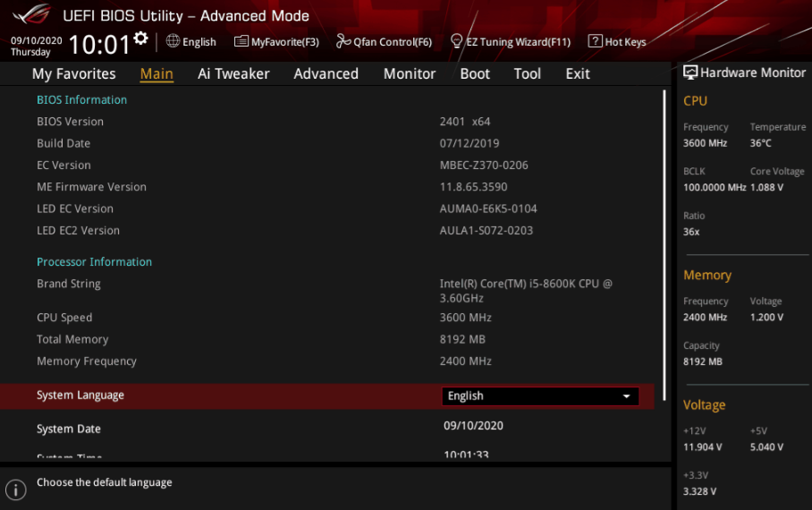Go to the Exit tab
The height and width of the screenshot is (510, 812).
[x=578, y=73]
